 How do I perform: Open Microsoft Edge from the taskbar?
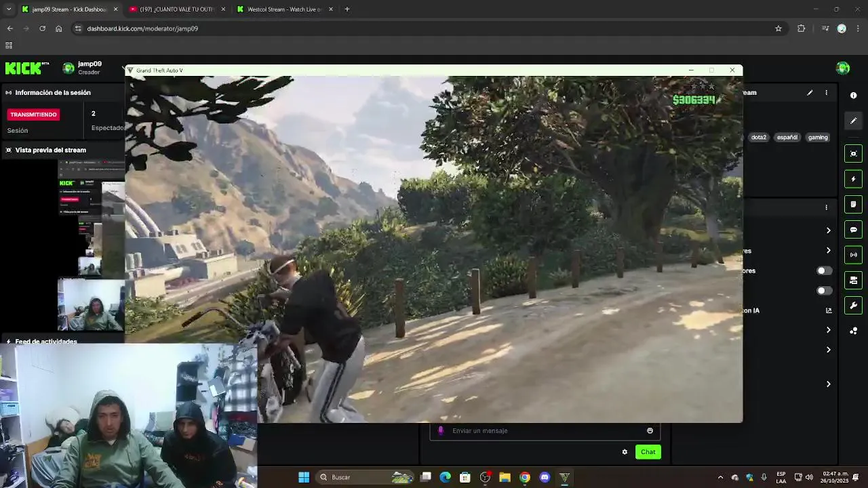(445, 477)
